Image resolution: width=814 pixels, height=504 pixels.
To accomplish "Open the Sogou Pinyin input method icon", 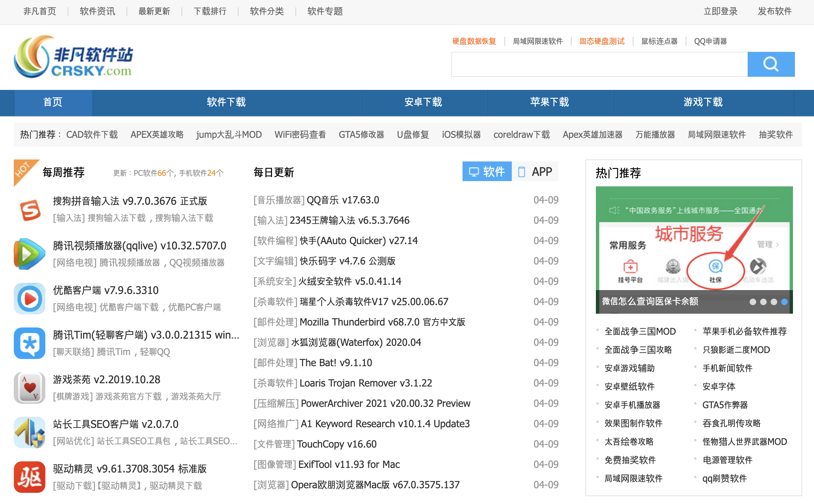I will click(30, 210).
